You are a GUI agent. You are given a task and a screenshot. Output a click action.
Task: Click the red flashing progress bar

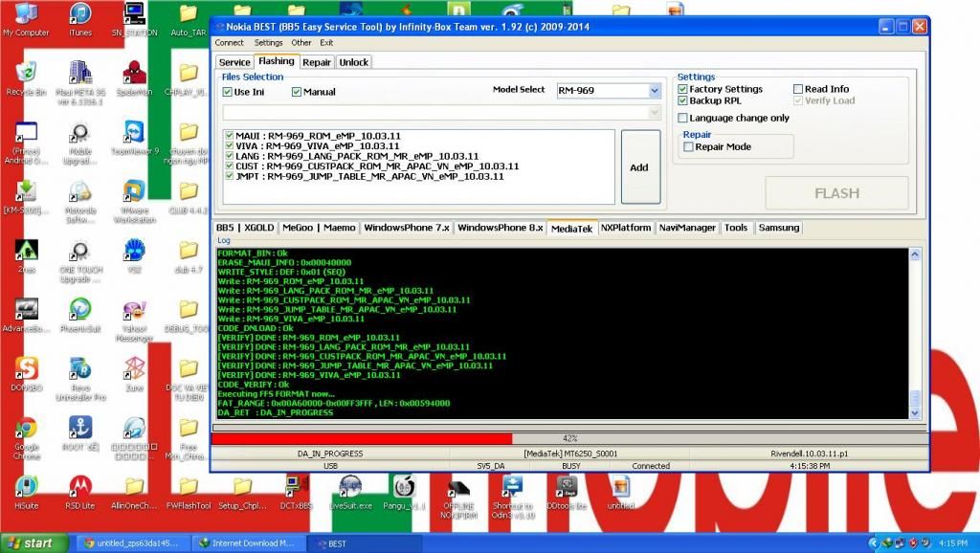point(362,438)
